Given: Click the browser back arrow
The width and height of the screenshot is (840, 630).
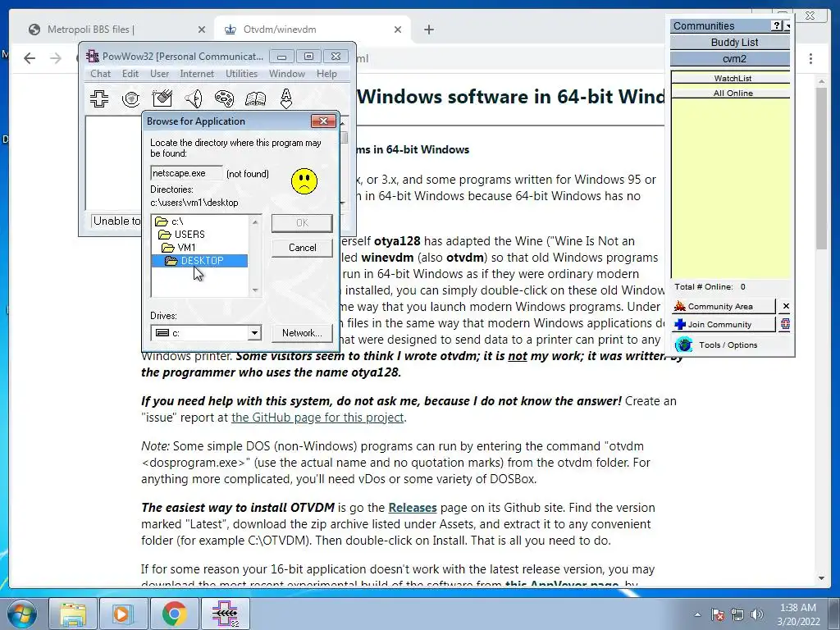Looking at the screenshot, I should pyautogui.click(x=30, y=58).
